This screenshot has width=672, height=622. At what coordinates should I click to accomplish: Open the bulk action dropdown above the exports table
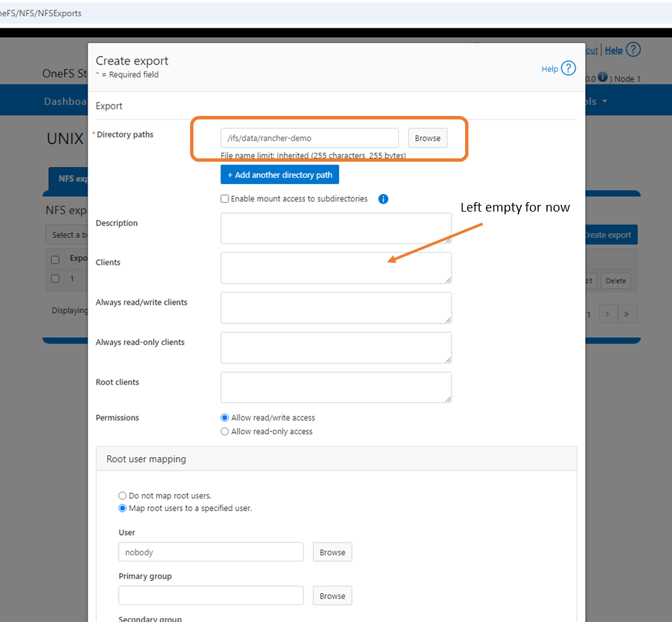pyautogui.click(x=67, y=235)
